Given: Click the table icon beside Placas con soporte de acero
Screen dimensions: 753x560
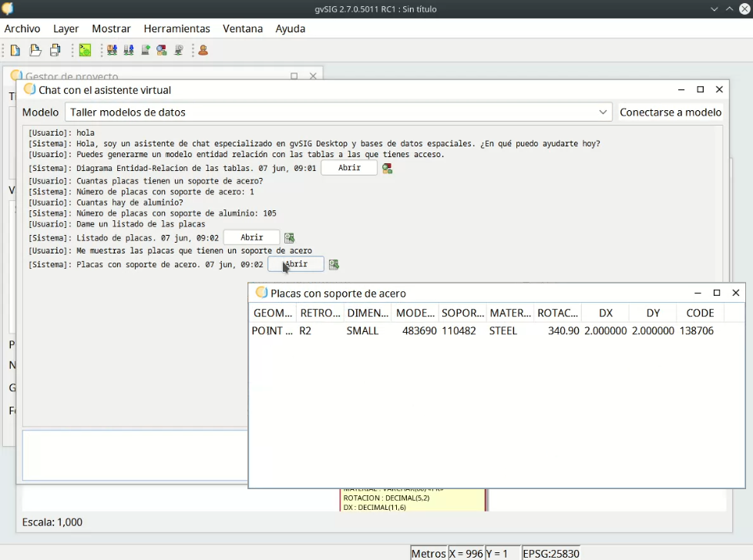Looking at the screenshot, I should [334, 265].
